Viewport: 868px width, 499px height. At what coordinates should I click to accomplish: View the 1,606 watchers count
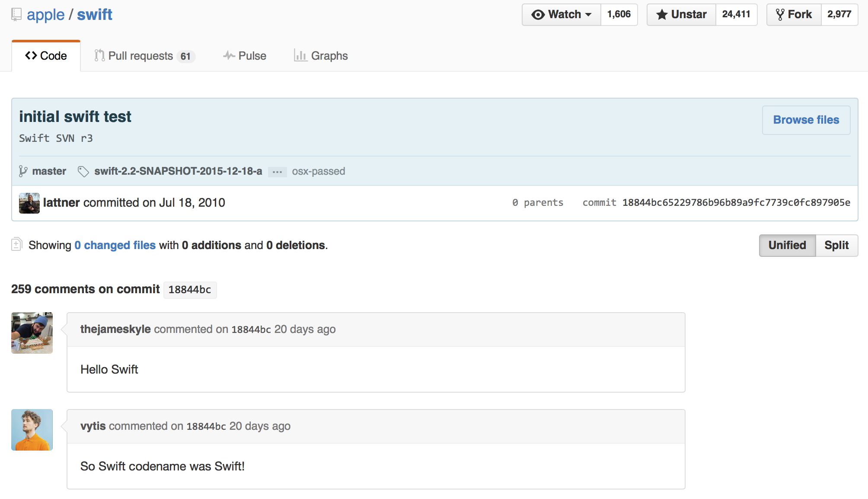[619, 15]
